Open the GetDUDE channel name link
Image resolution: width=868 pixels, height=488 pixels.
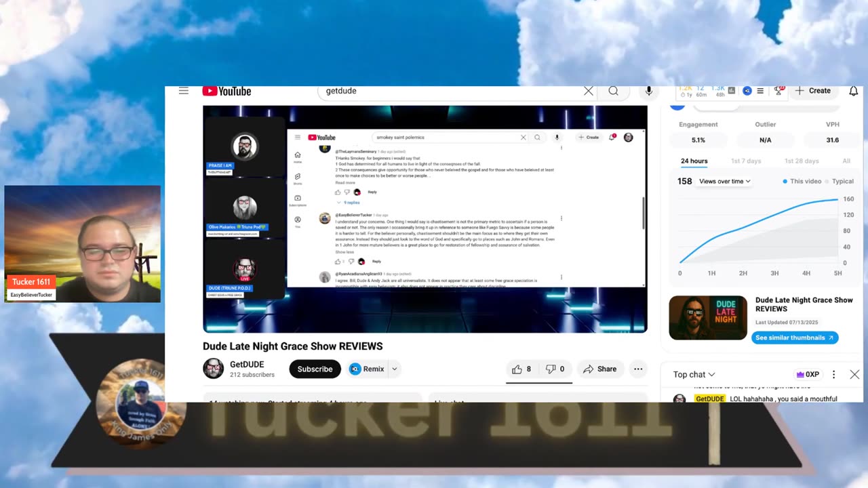pyautogui.click(x=247, y=365)
